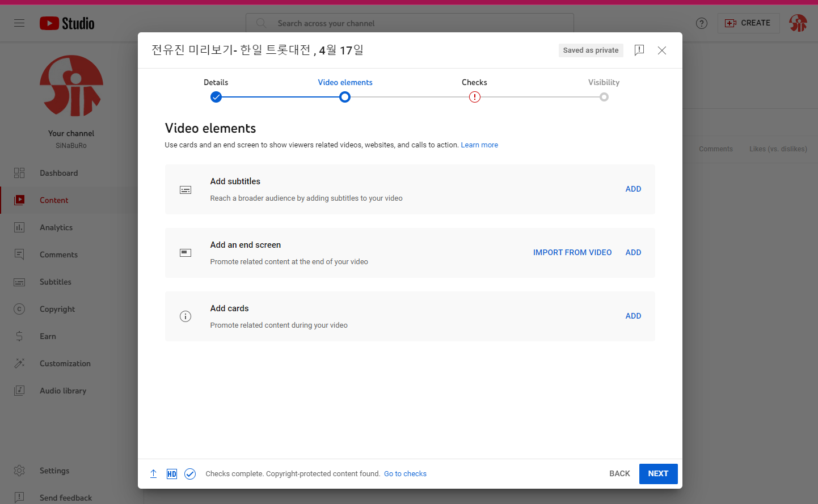
Task: Click the account avatar in top right
Action: (798, 23)
